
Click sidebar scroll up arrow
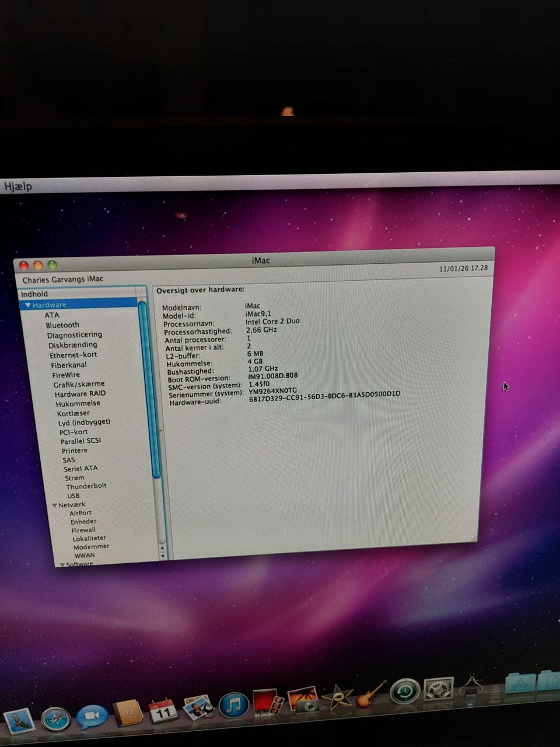pyautogui.click(x=162, y=549)
